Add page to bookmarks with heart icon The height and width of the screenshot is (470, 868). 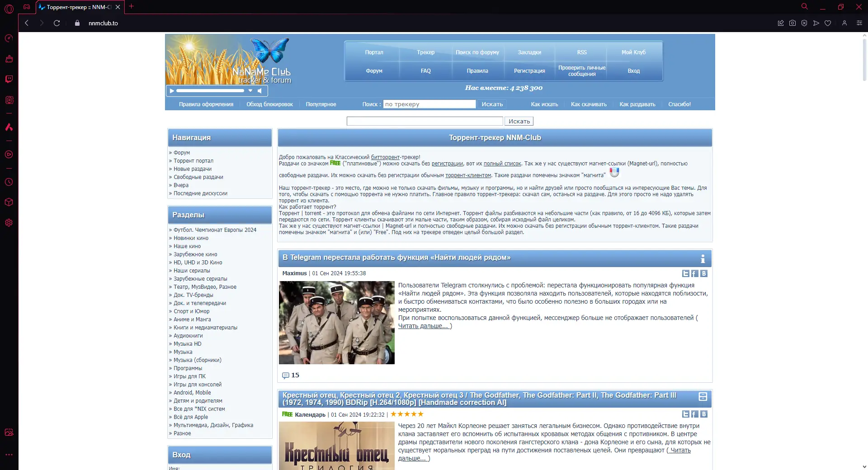(x=828, y=23)
